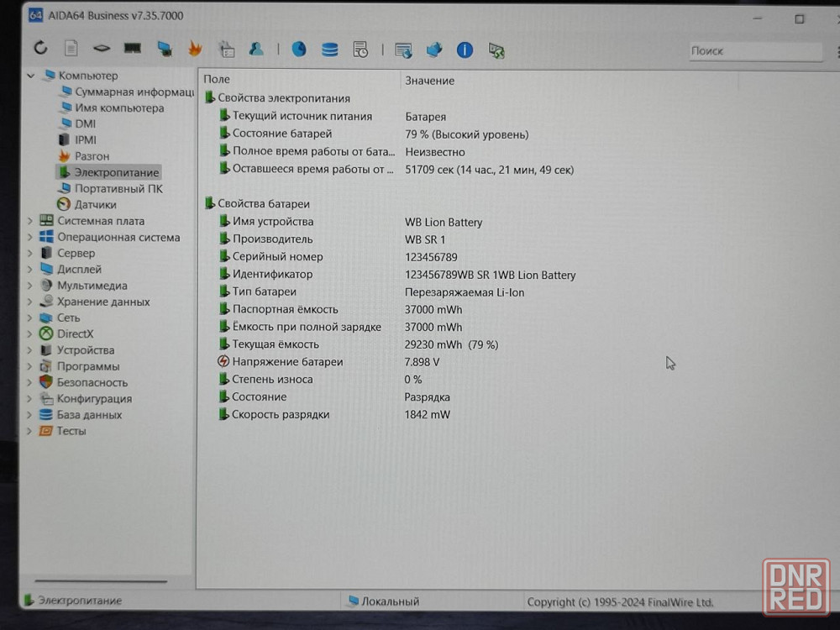
Task: Select the Разгон tree item
Action: pyautogui.click(x=83, y=156)
